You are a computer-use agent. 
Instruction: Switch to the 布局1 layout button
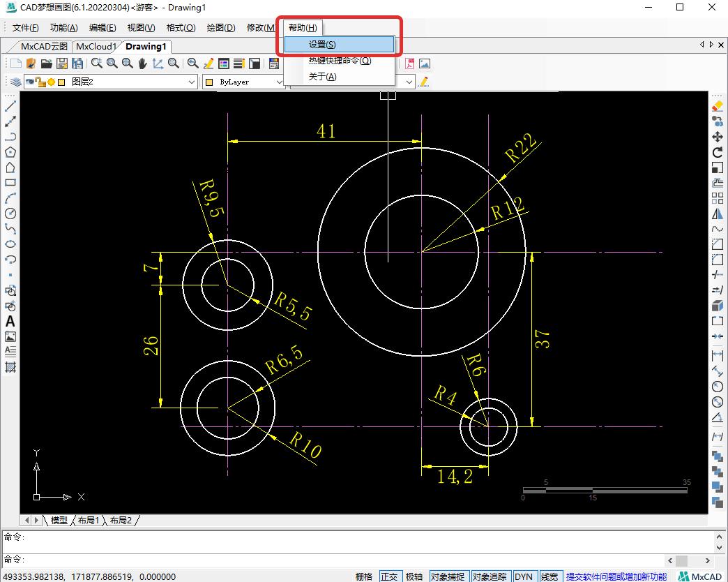87,520
